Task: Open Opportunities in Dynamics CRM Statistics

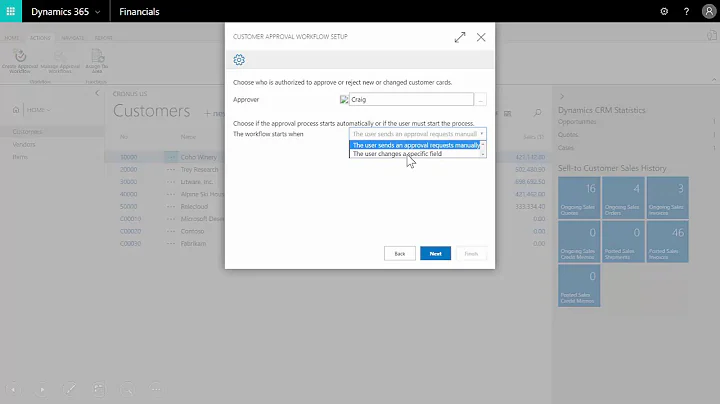Action: tap(577, 122)
